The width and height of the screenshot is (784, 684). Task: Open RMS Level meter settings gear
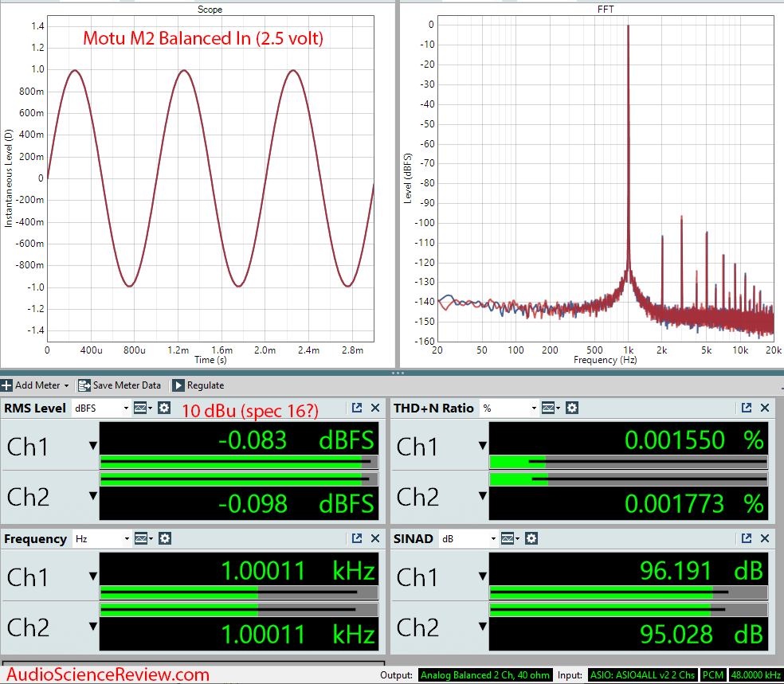(164, 408)
